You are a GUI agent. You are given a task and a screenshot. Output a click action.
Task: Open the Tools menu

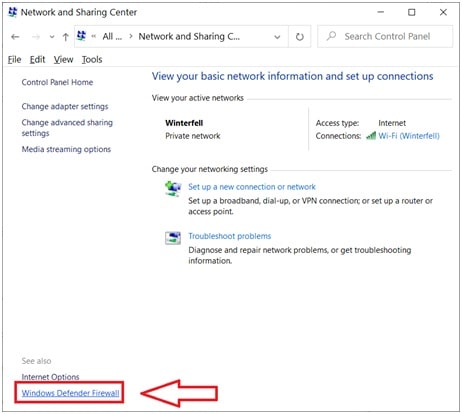pos(92,60)
